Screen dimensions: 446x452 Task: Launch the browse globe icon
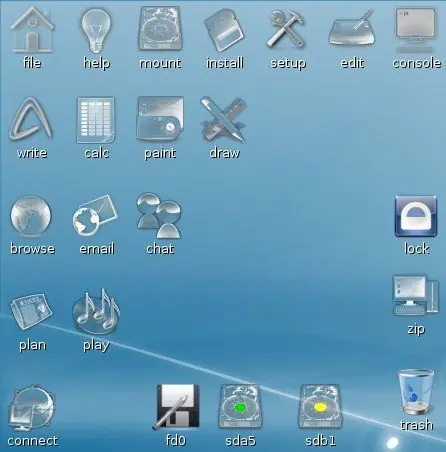point(31,217)
